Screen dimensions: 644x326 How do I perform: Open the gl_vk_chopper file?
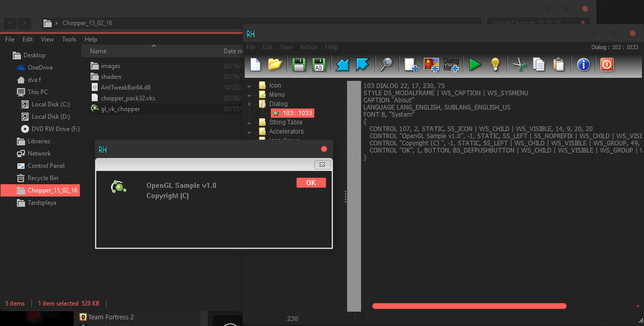pyautogui.click(x=120, y=109)
